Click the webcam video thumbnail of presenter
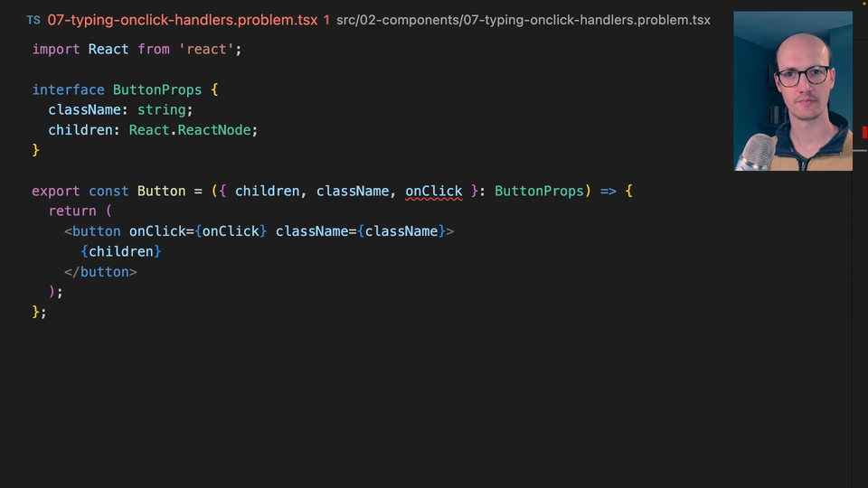 click(793, 91)
